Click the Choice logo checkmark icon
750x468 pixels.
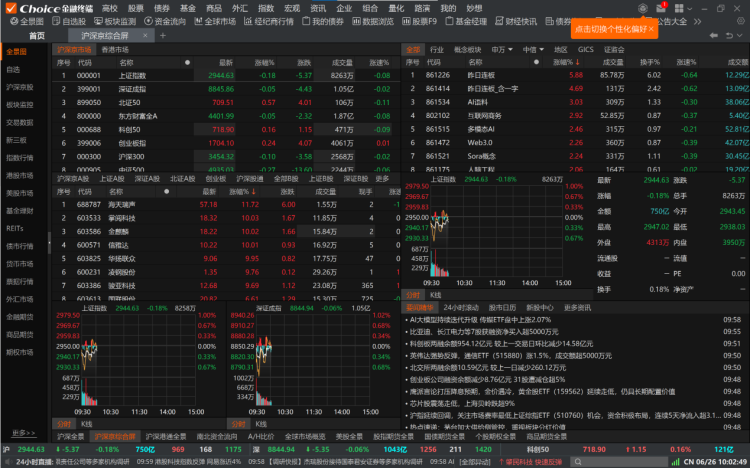pyautogui.click(x=11, y=8)
